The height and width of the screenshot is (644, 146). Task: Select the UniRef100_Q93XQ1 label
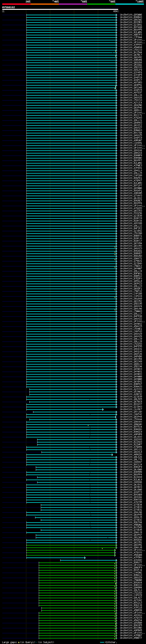click(x=131, y=497)
